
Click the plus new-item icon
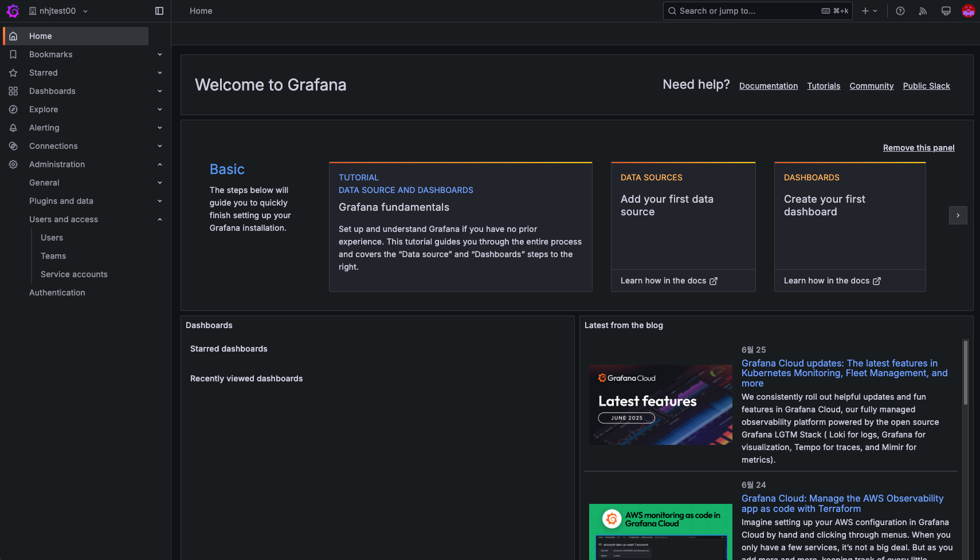click(x=865, y=11)
